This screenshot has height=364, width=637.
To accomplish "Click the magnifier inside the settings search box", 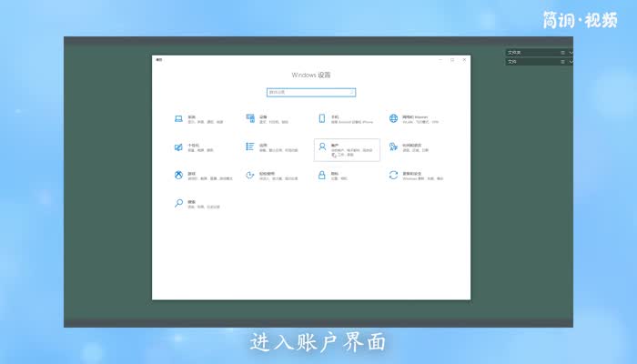I will pos(352,92).
